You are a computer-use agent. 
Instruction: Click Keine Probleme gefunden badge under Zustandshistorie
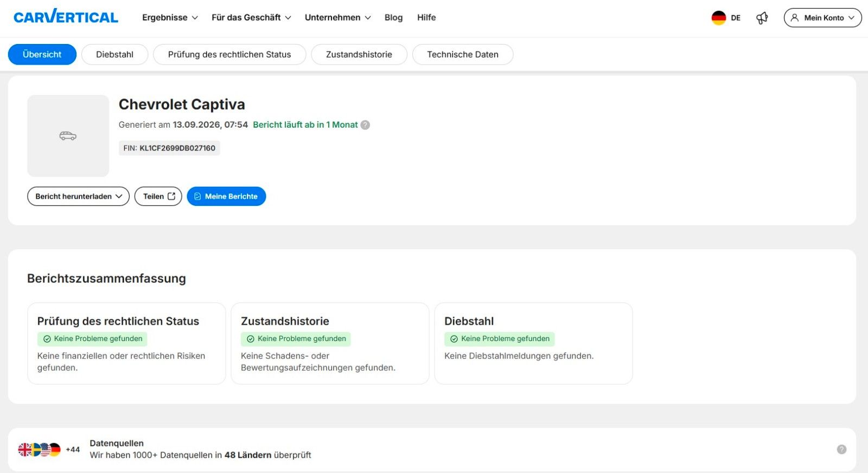(296, 339)
